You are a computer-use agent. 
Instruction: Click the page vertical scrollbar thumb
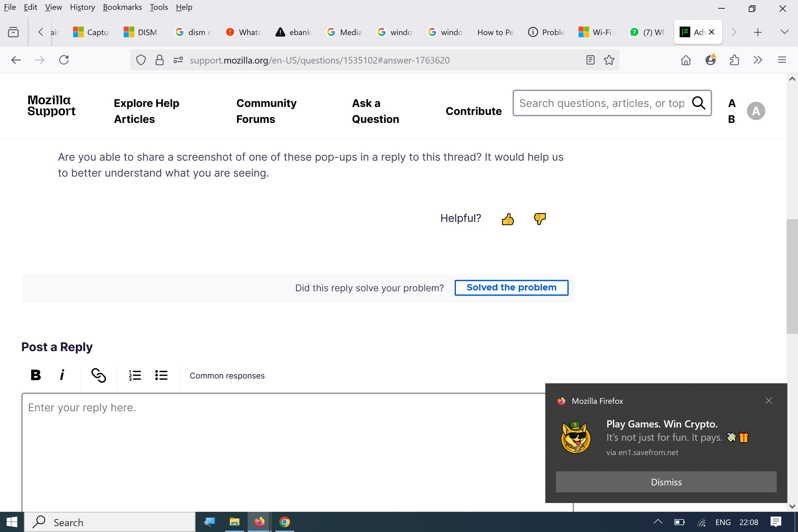coord(792,277)
